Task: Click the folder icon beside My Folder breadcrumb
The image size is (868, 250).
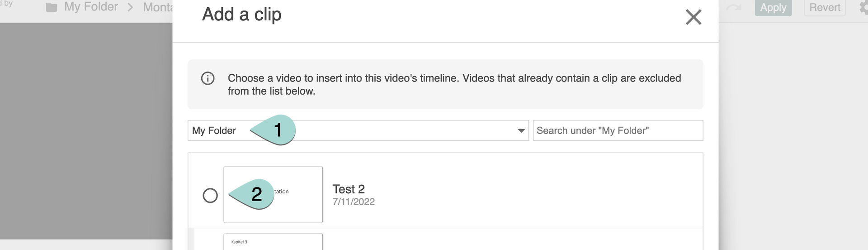Action: point(52,7)
